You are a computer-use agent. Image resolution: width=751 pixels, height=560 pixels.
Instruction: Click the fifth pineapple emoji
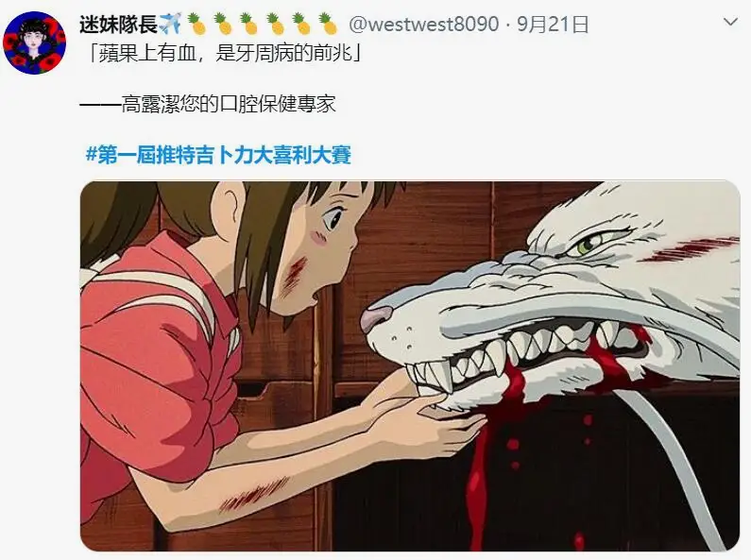(x=301, y=24)
